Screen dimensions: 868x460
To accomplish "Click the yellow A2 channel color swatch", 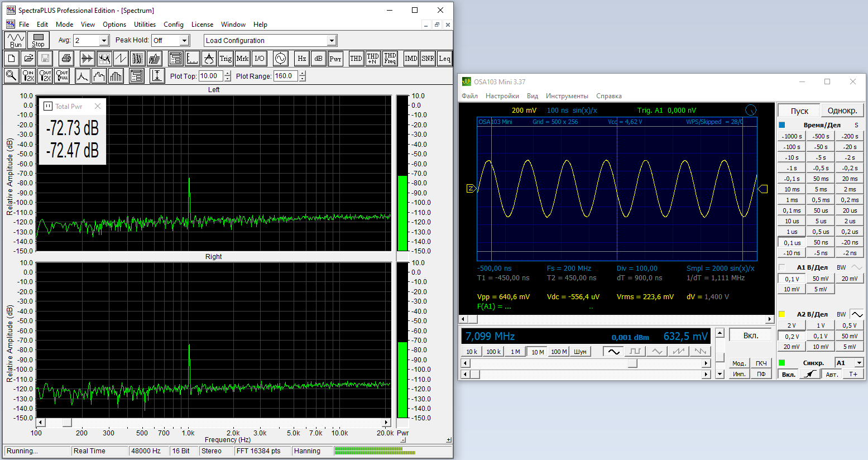I will (x=781, y=314).
